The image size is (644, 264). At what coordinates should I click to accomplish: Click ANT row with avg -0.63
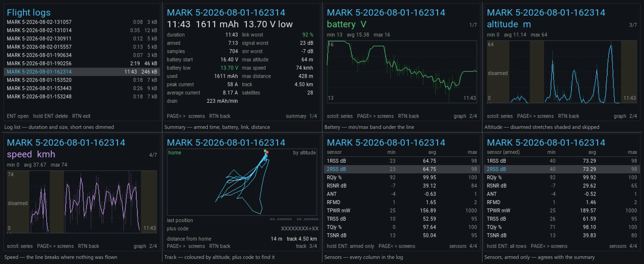click(x=402, y=194)
